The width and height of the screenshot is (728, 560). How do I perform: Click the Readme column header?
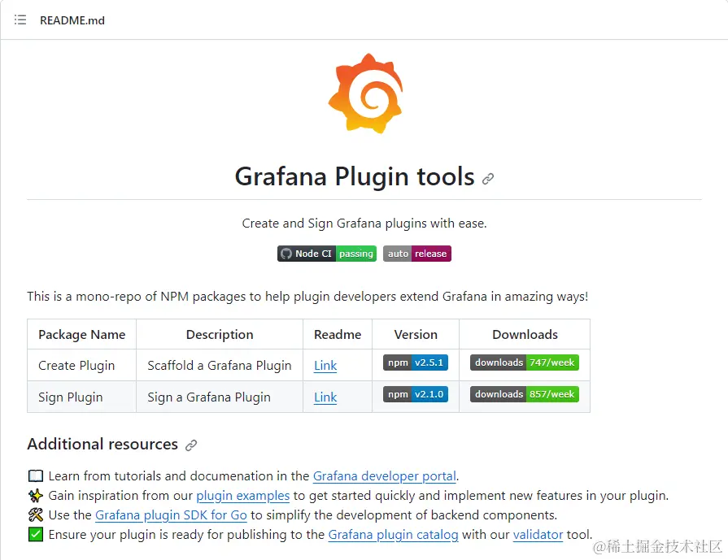pyautogui.click(x=338, y=335)
